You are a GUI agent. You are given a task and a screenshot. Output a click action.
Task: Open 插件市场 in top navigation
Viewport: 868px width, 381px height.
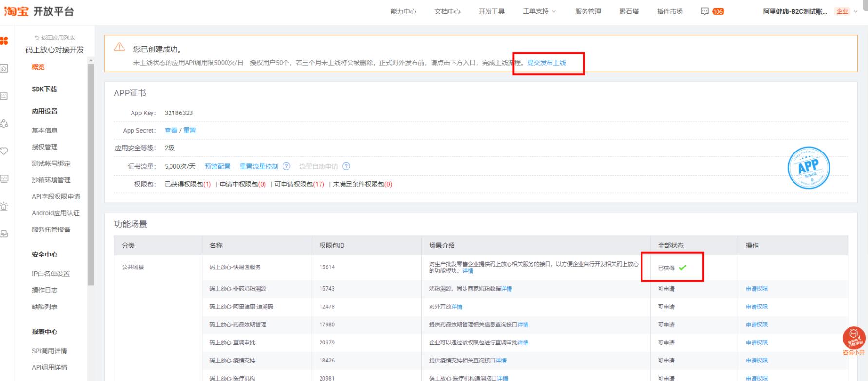tap(669, 11)
